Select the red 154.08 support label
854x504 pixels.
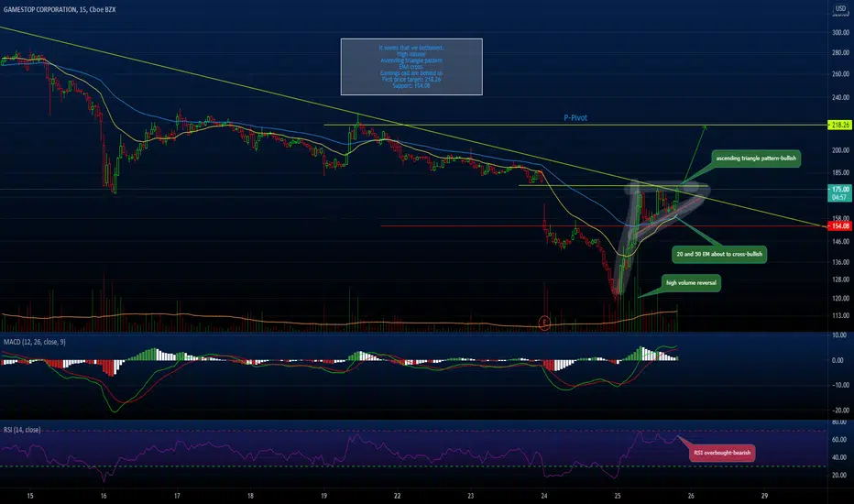point(840,225)
